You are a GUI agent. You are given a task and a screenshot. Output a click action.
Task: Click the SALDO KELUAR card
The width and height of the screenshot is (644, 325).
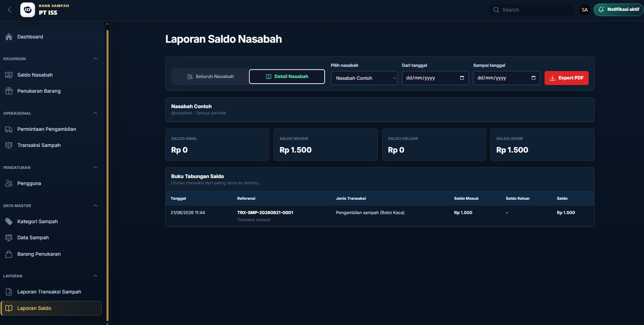pos(434,144)
